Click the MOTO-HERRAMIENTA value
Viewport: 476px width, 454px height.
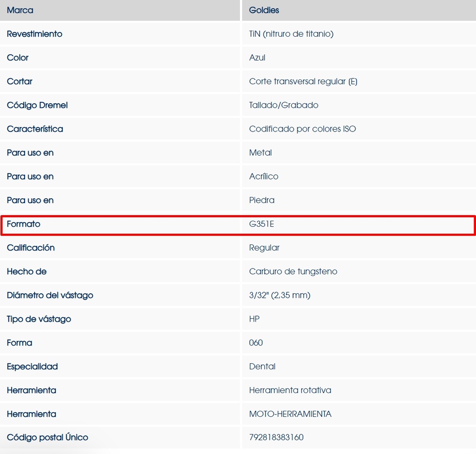pyautogui.click(x=290, y=414)
